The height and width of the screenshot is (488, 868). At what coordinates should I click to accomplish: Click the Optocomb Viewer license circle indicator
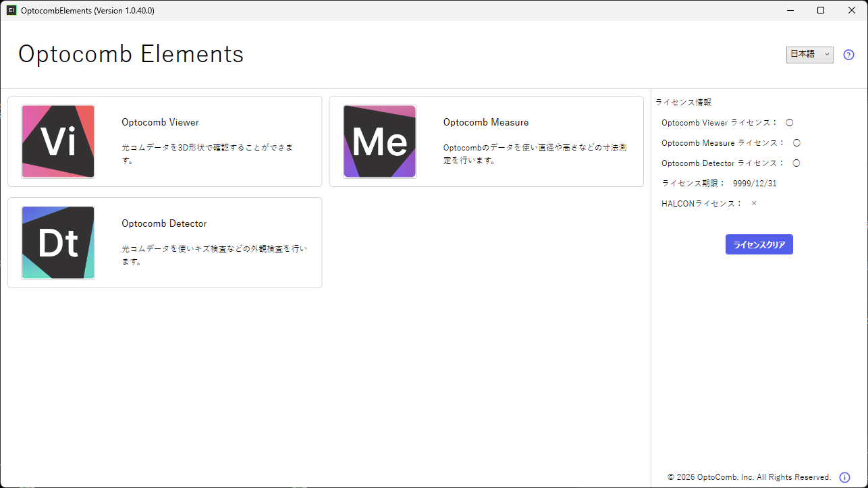click(790, 123)
